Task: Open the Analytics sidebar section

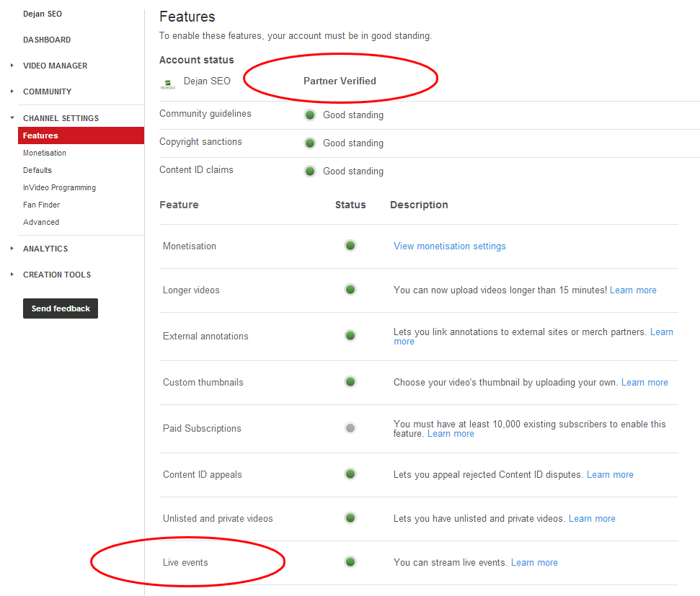Action: (45, 249)
